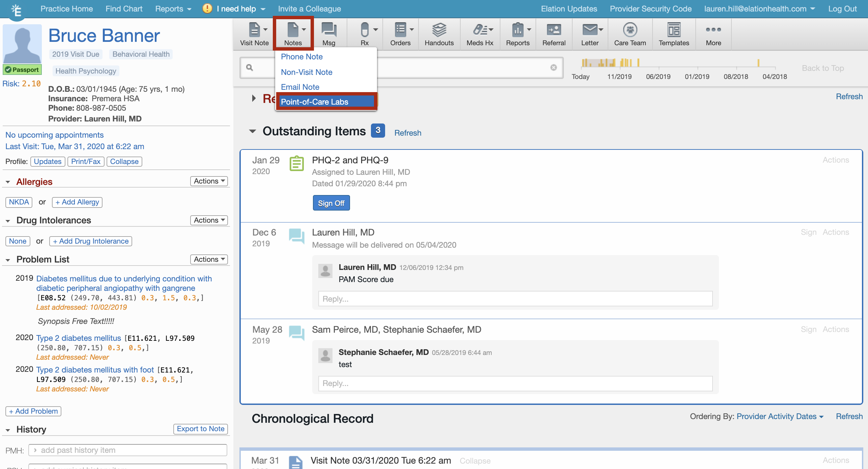The height and width of the screenshot is (469, 868).
Task: Click the More three-dots icon
Action: [713, 30]
